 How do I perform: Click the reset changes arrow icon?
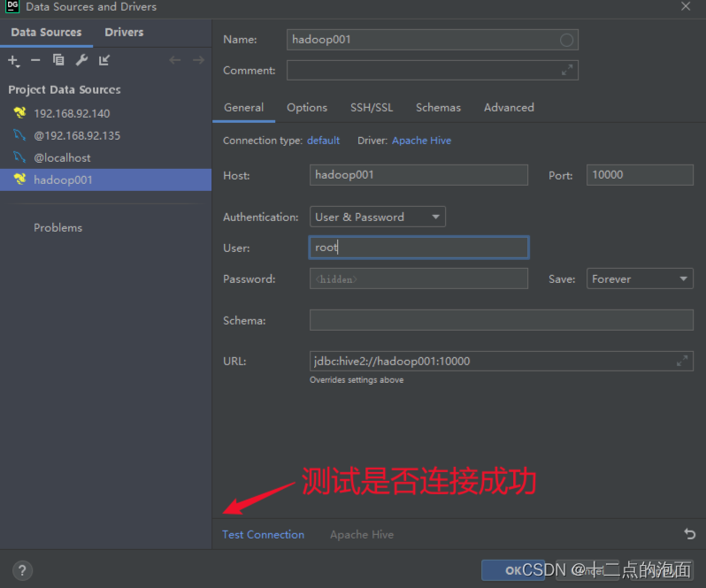click(689, 534)
